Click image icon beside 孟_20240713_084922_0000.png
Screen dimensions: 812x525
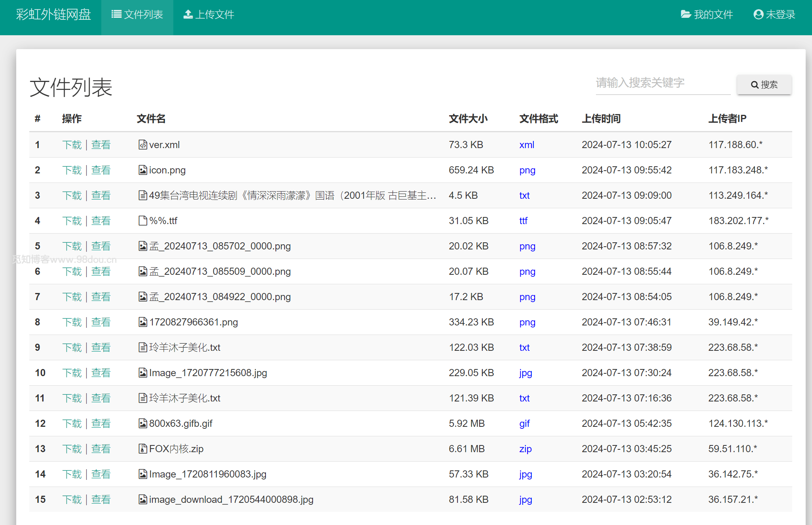[x=143, y=297]
